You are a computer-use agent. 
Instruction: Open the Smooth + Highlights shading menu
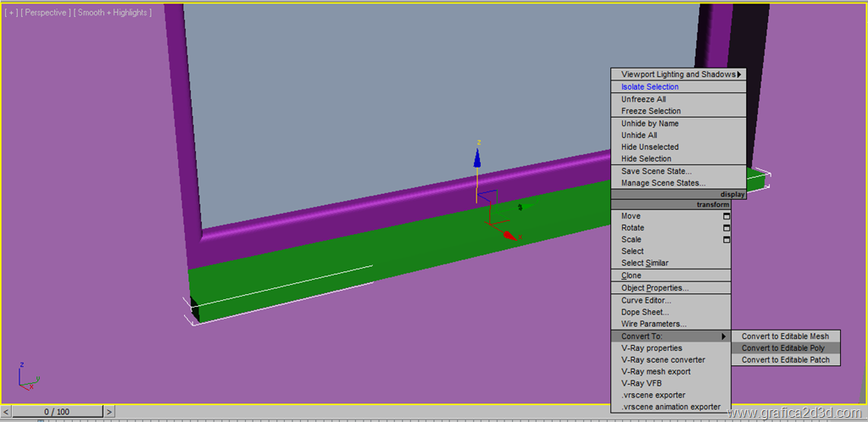[x=114, y=13]
